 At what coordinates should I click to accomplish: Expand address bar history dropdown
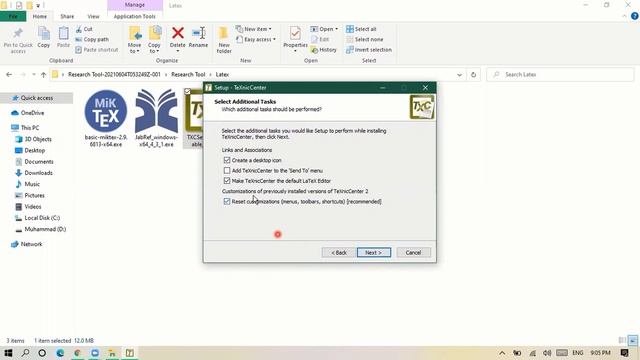(x=459, y=75)
